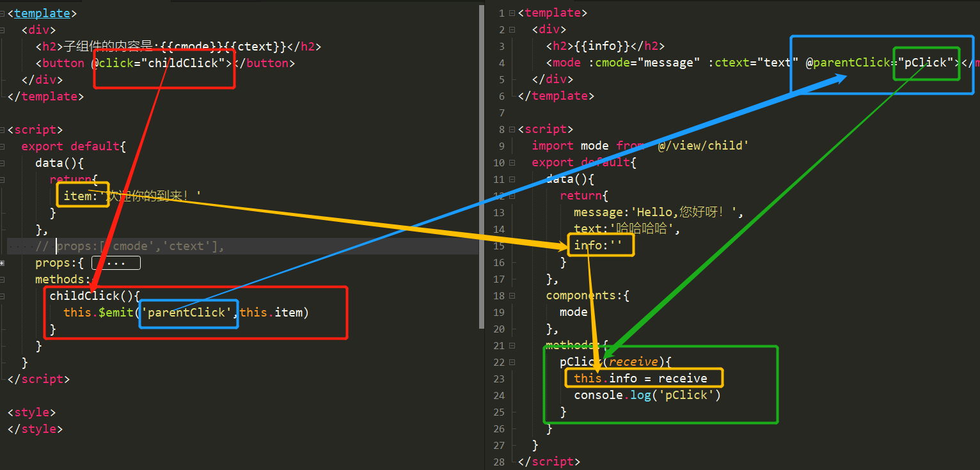The image size is (980, 470).
Task: Click the "item:" property name
Action: pos(81,196)
